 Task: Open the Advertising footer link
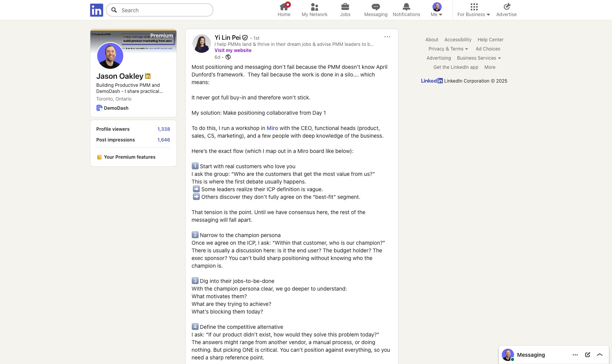coord(439,58)
